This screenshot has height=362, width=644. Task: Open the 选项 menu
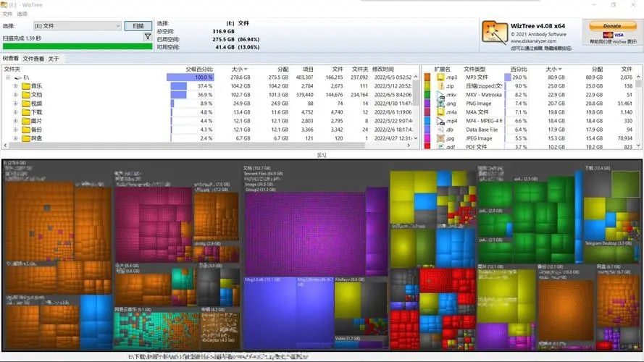coord(22,14)
